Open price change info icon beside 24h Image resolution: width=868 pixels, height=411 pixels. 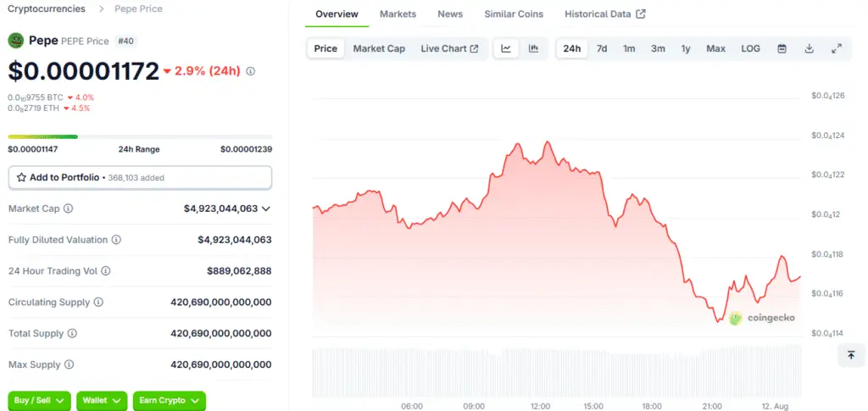(250, 71)
